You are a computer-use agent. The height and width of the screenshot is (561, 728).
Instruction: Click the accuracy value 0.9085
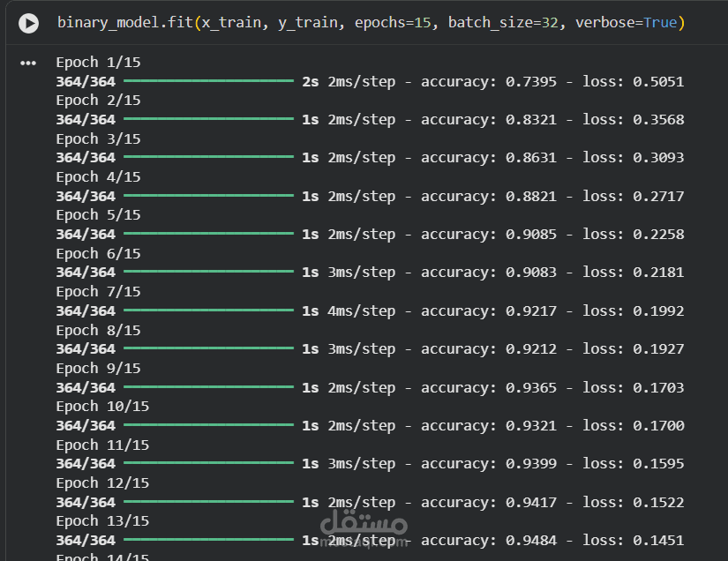point(531,235)
